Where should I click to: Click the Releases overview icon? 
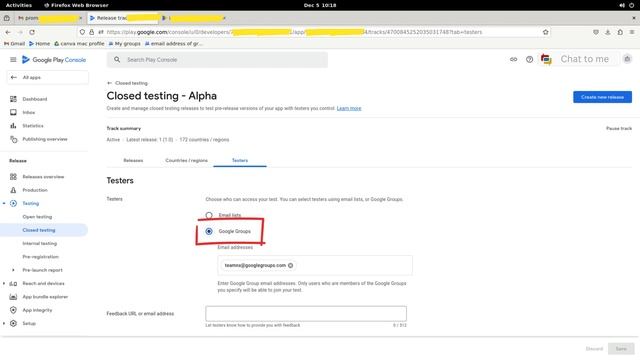[x=13, y=177]
